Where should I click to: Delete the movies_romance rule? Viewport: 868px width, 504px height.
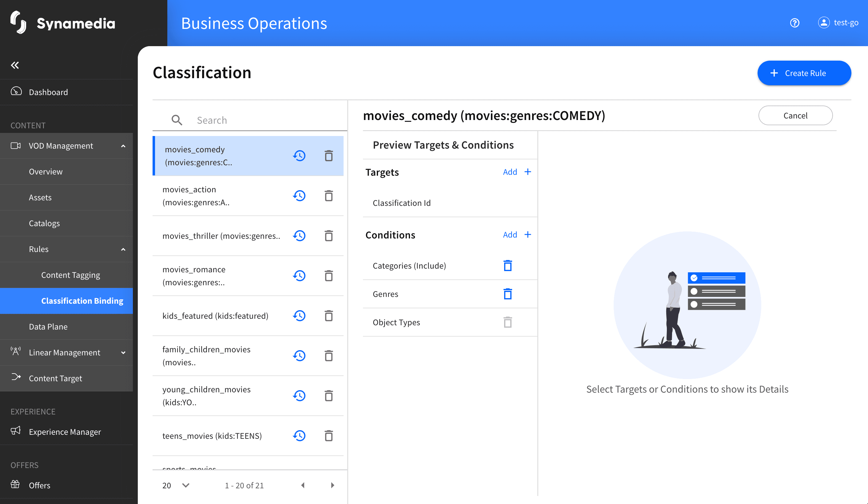pos(328,276)
